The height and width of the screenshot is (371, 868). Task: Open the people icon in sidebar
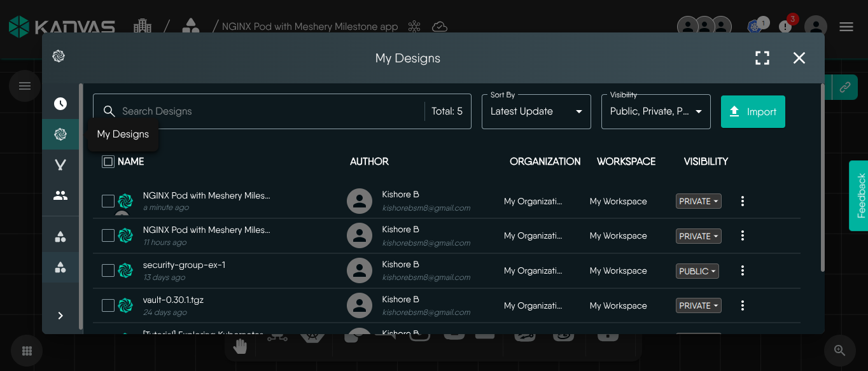coord(60,195)
